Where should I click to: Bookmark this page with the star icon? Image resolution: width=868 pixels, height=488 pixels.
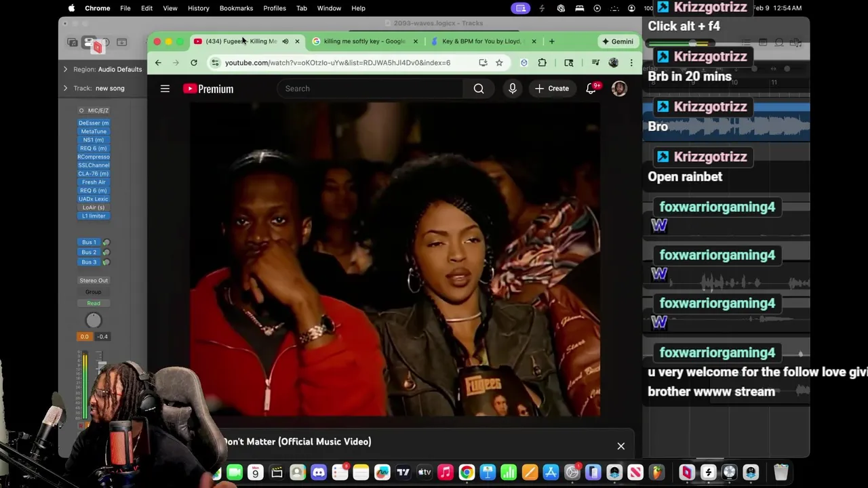(x=499, y=62)
